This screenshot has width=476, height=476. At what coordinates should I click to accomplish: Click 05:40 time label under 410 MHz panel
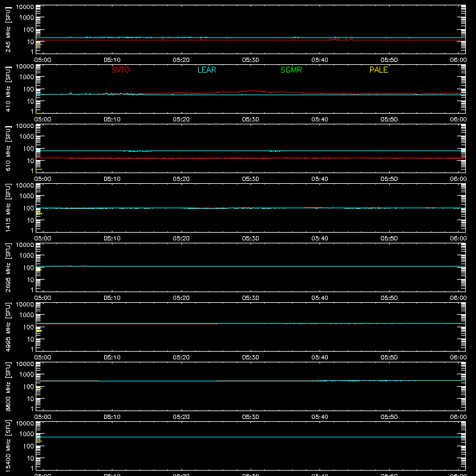tap(320, 120)
